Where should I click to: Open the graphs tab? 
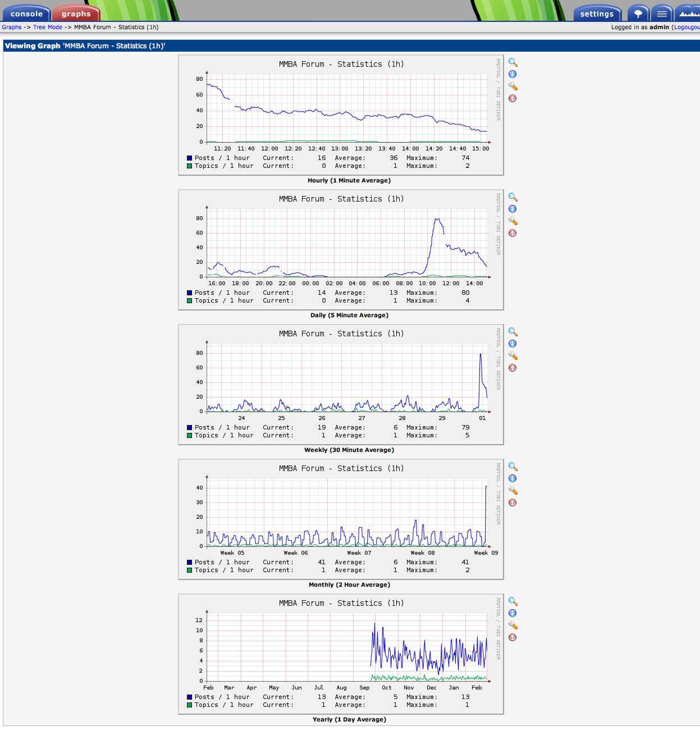(x=76, y=13)
